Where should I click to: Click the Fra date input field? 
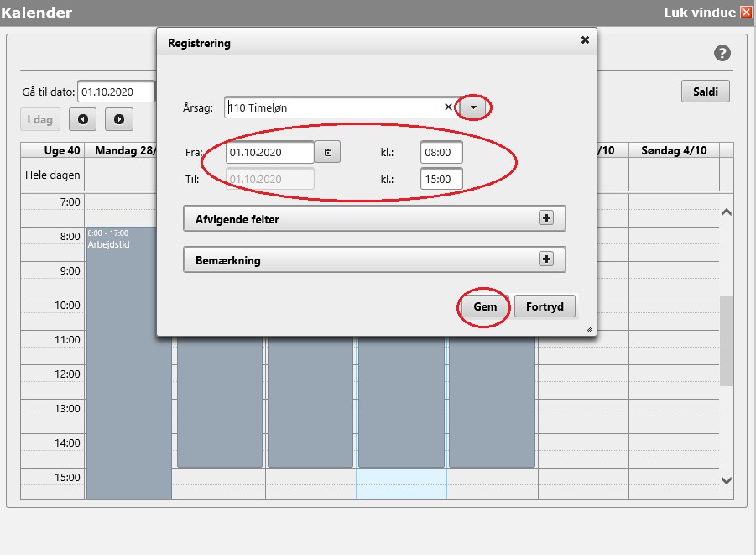coord(269,152)
